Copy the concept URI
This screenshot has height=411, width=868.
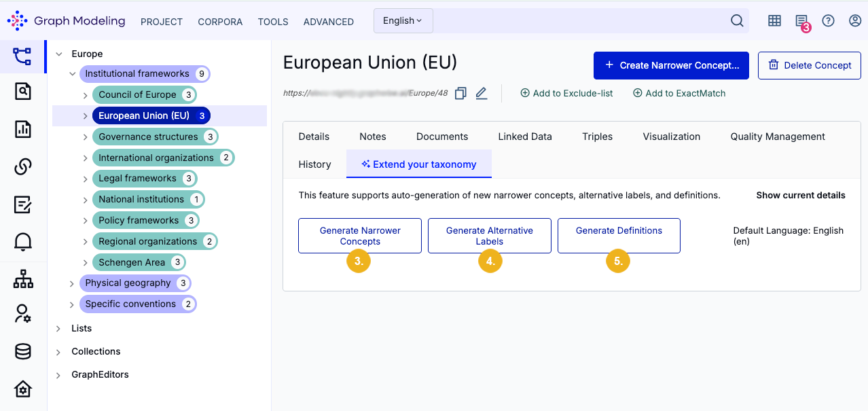click(460, 94)
